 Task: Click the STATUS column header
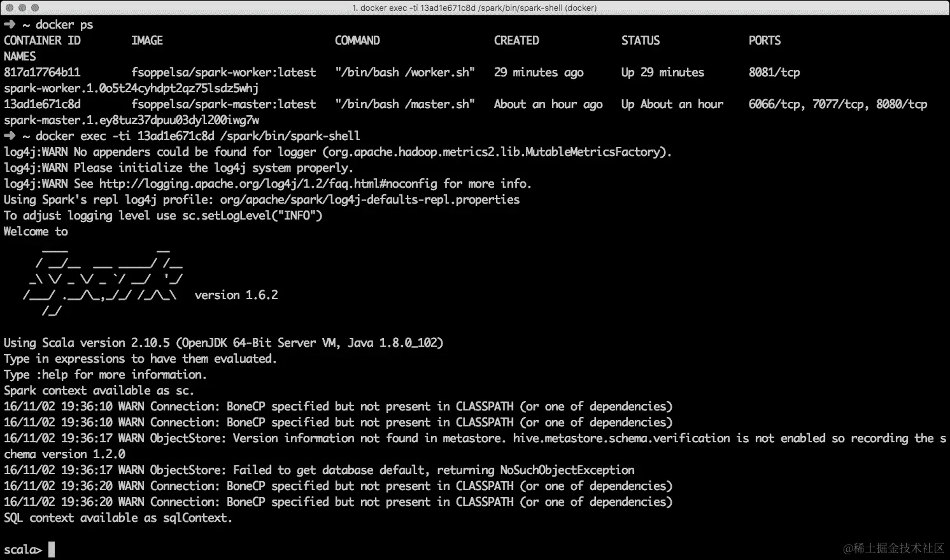641,40
